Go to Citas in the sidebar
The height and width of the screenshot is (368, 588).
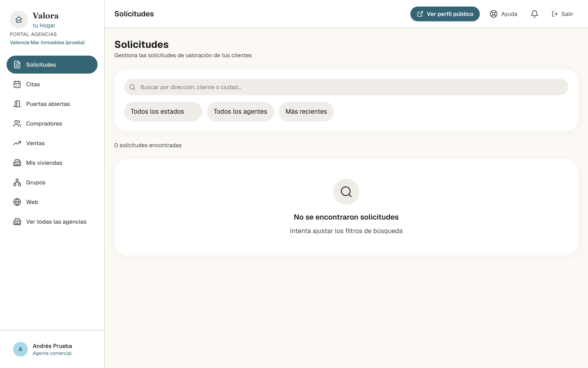point(52,84)
